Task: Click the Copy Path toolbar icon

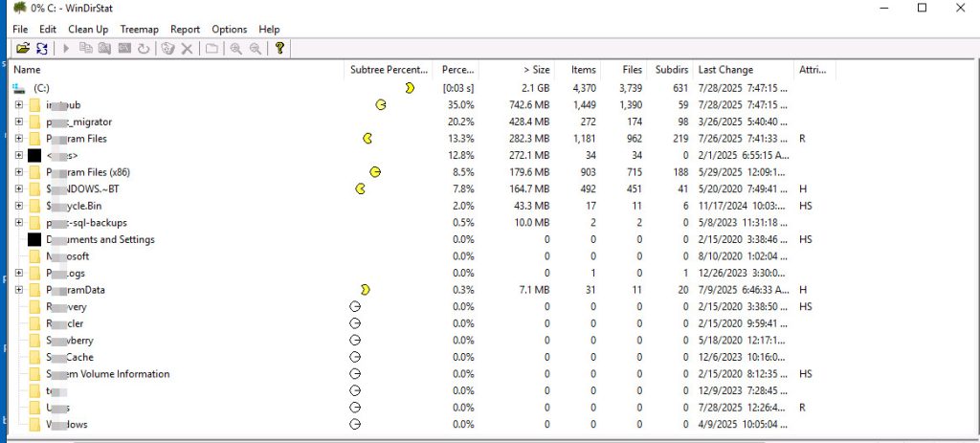Action: click(x=85, y=49)
